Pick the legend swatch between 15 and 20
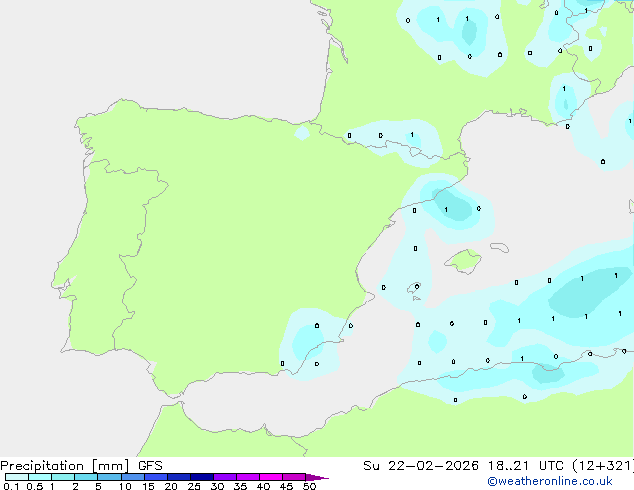 click(x=156, y=477)
